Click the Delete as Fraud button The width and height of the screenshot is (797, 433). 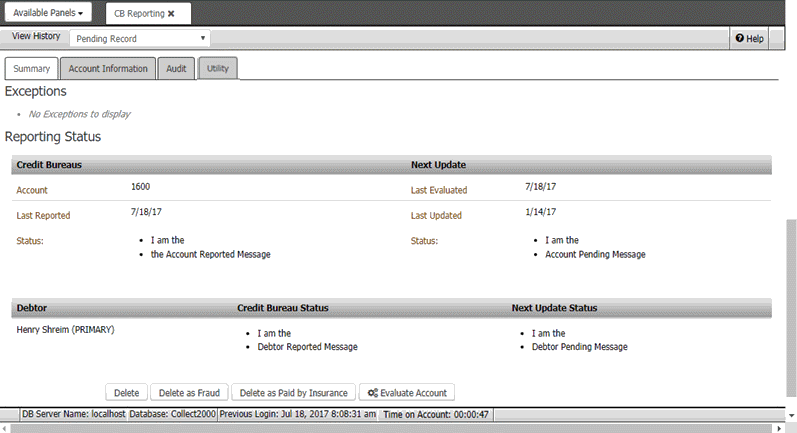point(192,393)
